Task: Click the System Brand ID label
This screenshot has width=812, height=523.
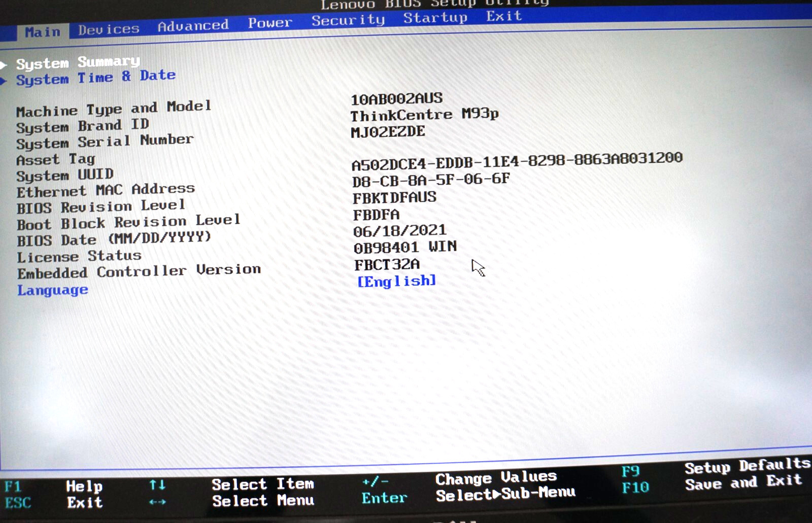Action: tap(83, 126)
